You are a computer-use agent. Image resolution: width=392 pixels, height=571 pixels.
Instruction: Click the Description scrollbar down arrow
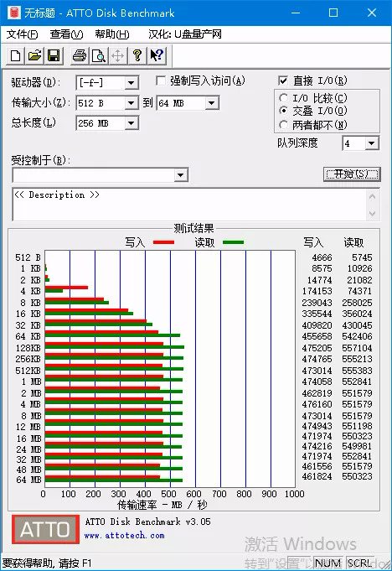pyautogui.click(x=372, y=214)
